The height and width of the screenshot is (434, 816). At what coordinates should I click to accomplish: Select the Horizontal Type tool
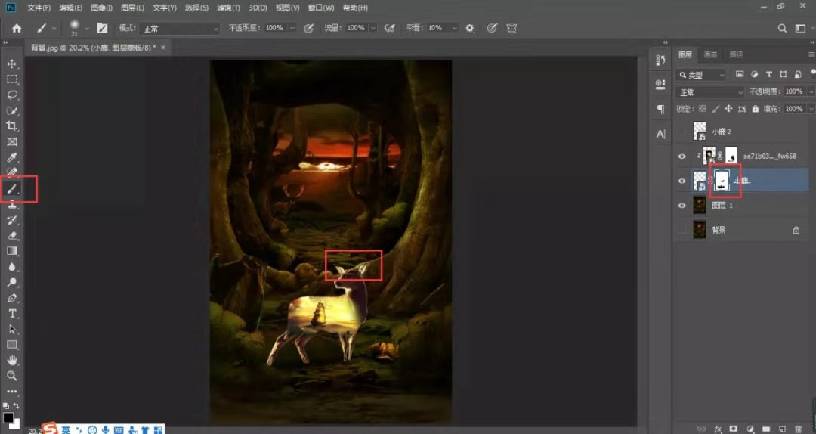click(12, 313)
